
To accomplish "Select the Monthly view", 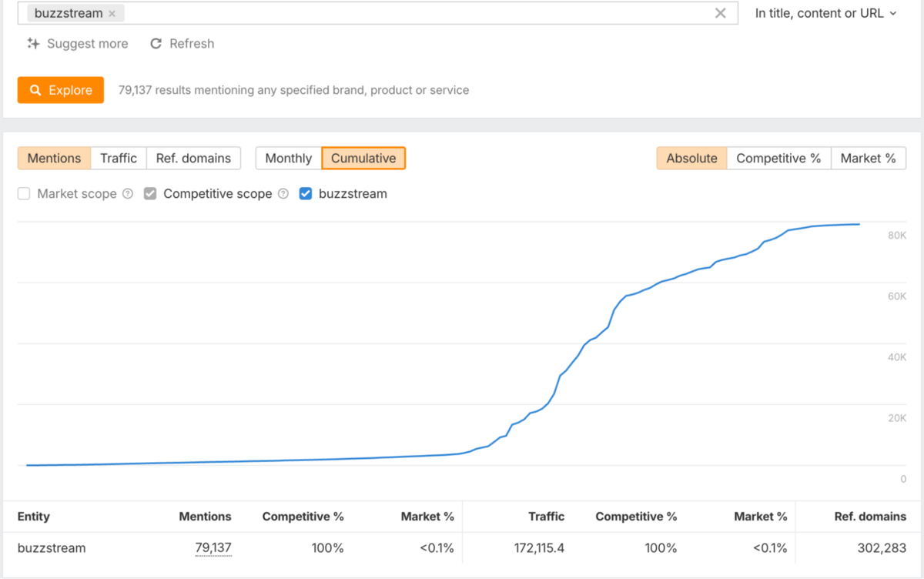I will (288, 159).
